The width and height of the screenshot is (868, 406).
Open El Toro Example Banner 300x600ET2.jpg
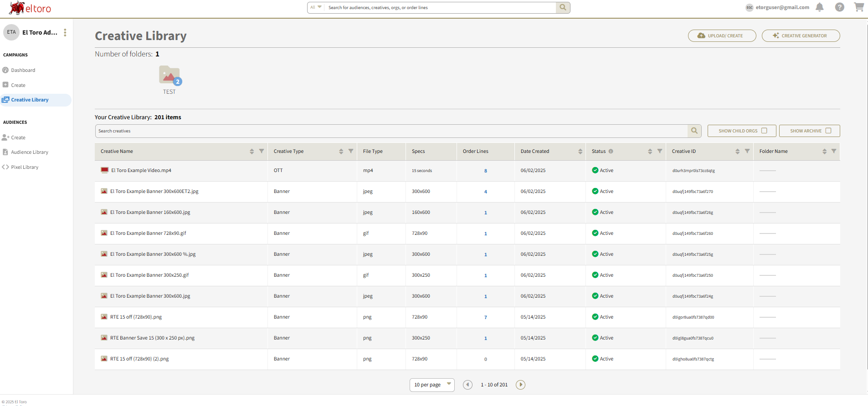pos(154,192)
